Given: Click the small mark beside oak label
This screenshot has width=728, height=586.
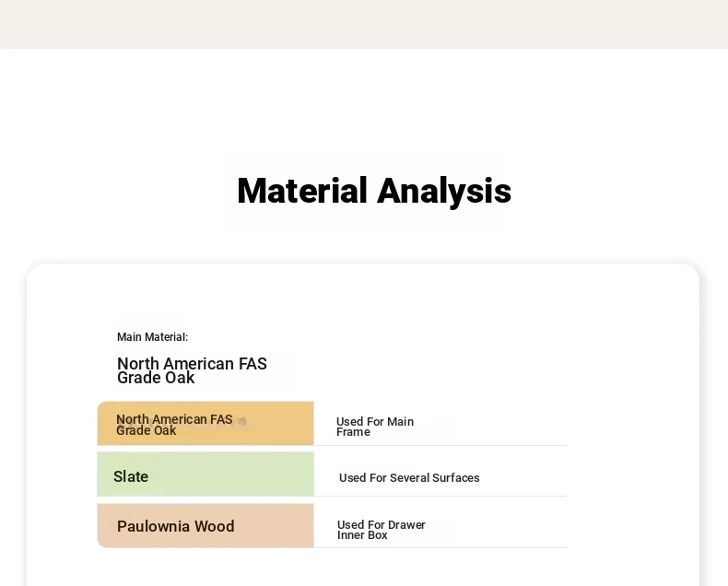Looking at the screenshot, I should click(242, 422).
